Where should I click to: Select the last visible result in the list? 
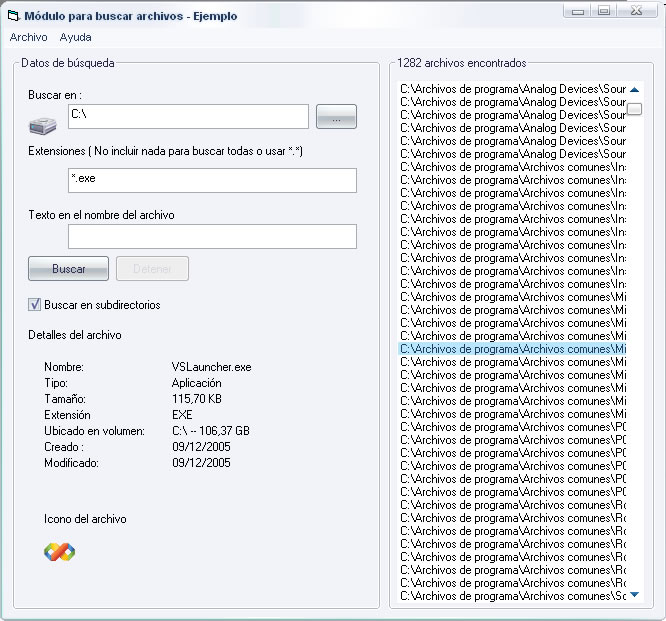tap(512, 596)
